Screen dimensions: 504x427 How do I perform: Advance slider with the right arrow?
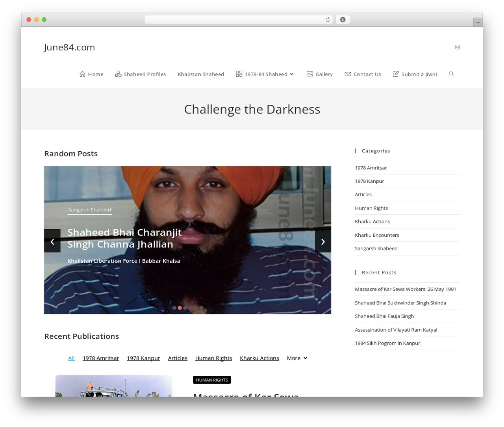coord(323,241)
